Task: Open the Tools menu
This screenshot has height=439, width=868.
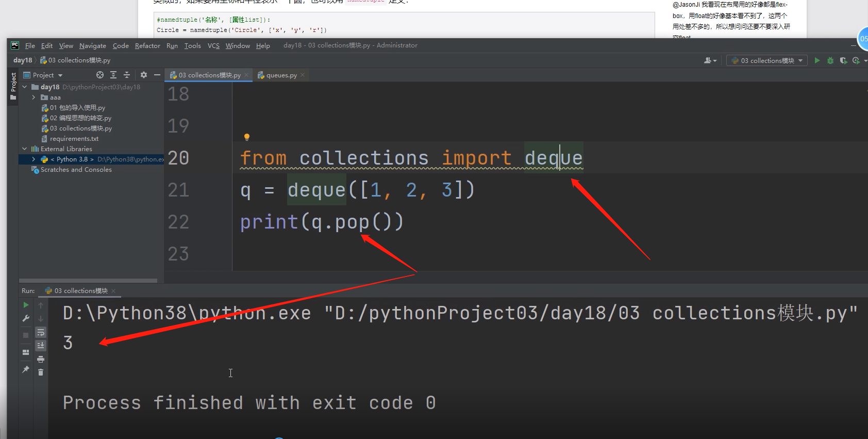Action: (193, 45)
